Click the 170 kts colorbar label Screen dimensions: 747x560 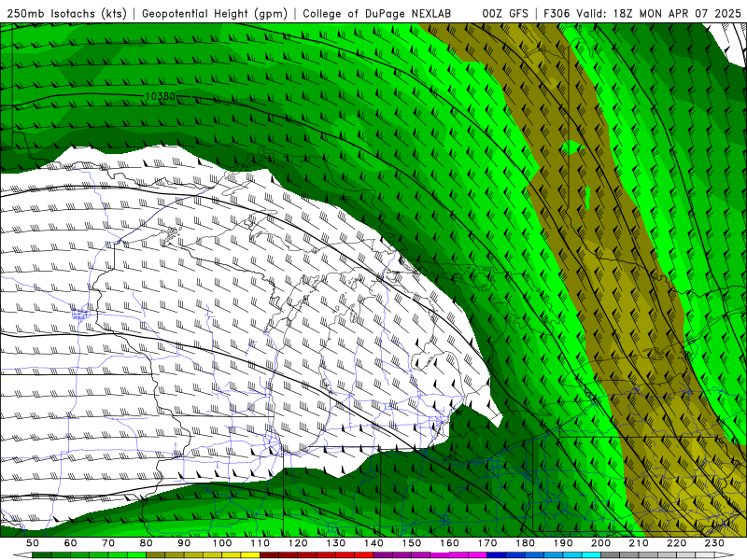(487, 543)
